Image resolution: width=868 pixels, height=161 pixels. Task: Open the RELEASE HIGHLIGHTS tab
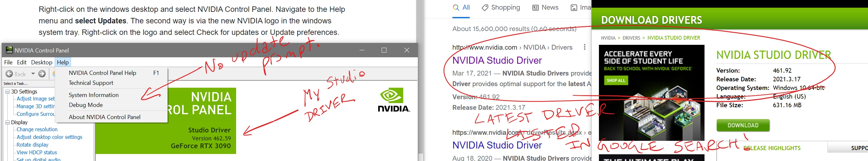pos(772,148)
